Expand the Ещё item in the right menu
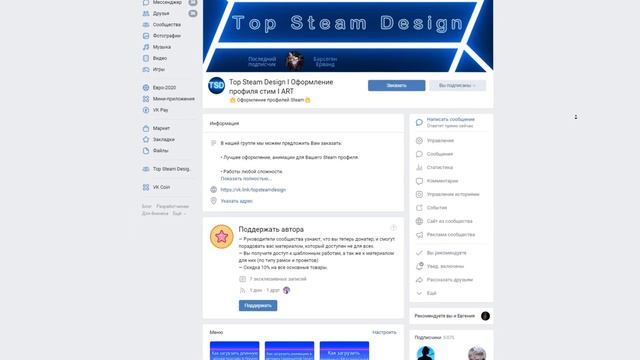The width and height of the screenshot is (640, 360). click(x=431, y=293)
